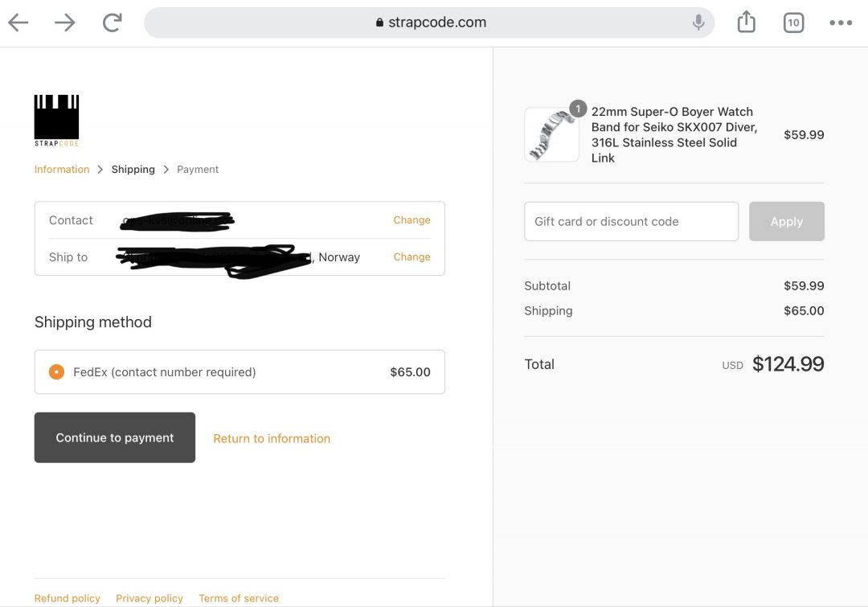Go forward with the forward arrow
This screenshot has height=607, width=868.
coord(64,23)
